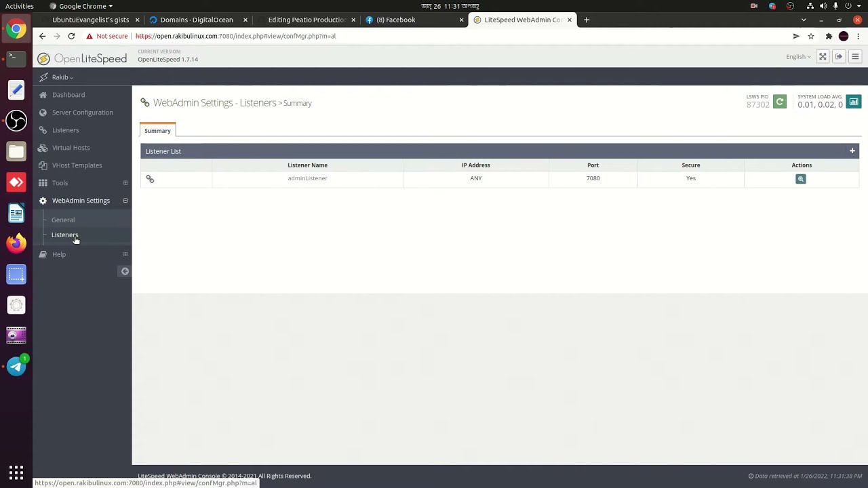The height and width of the screenshot is (488, 868).
Task: Click the Port column header
Action: click(593, 165)
